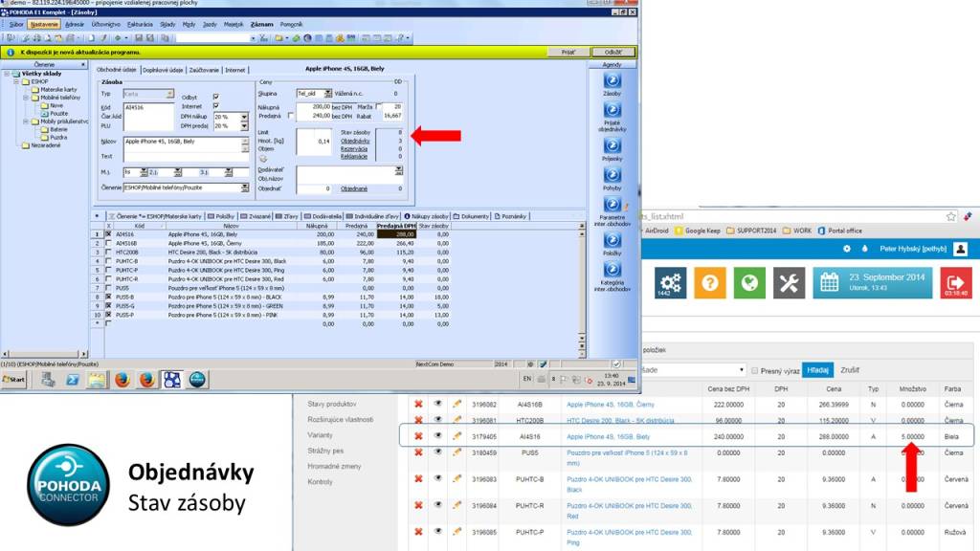Click the settings gear in blue header
The image size is (980, 551).
pyautogui.click(x=847, y=249)
